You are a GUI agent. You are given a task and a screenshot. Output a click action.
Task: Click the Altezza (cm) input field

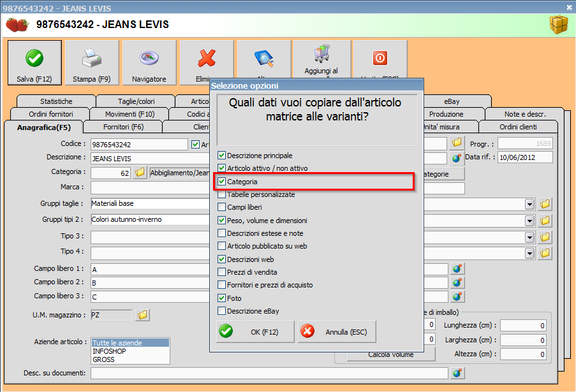[523, 354]
